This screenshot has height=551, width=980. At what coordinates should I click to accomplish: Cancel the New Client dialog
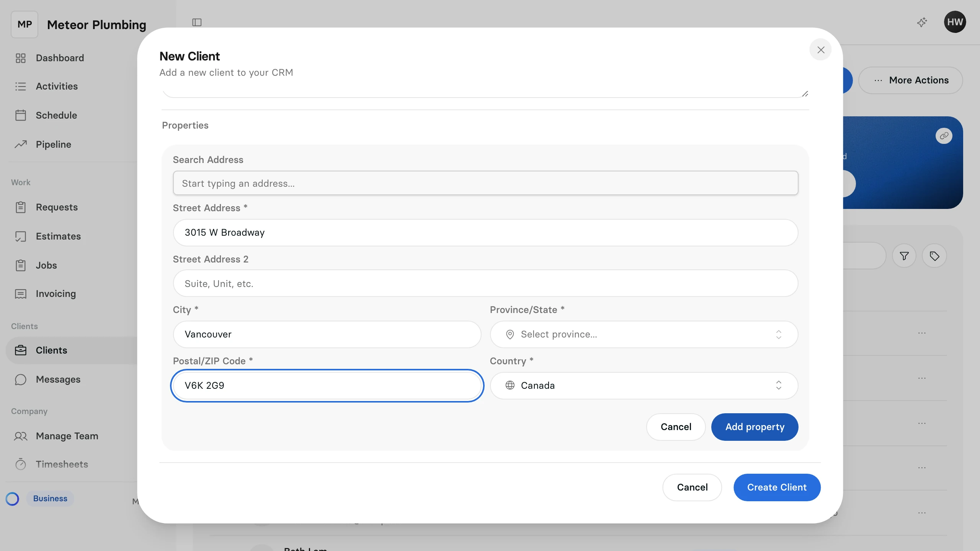point(692,487)
